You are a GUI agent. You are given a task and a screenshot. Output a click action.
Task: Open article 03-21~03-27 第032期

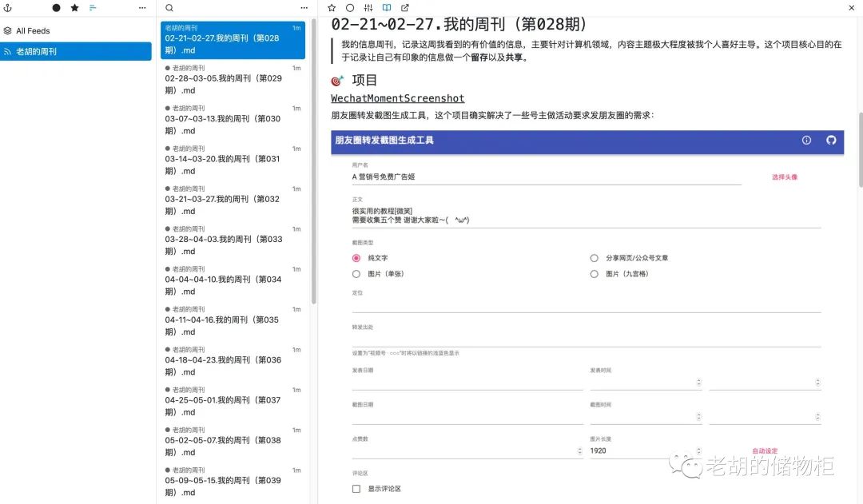[x=233, y=200]
